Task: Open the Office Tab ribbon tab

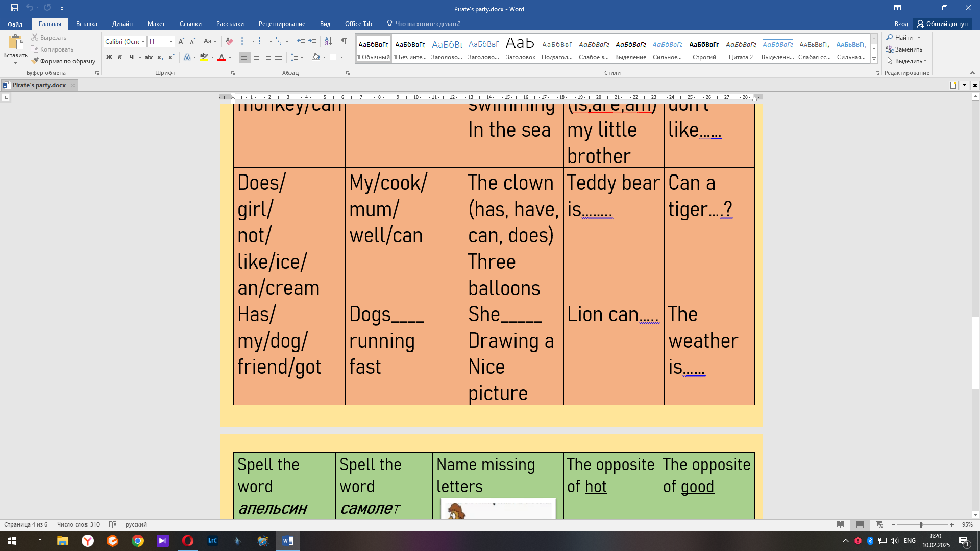Action: click(x=358, y=23)
